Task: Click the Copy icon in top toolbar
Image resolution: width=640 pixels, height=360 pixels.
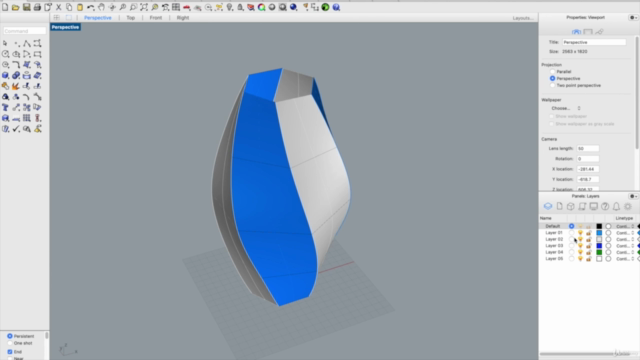Action: 69,7
